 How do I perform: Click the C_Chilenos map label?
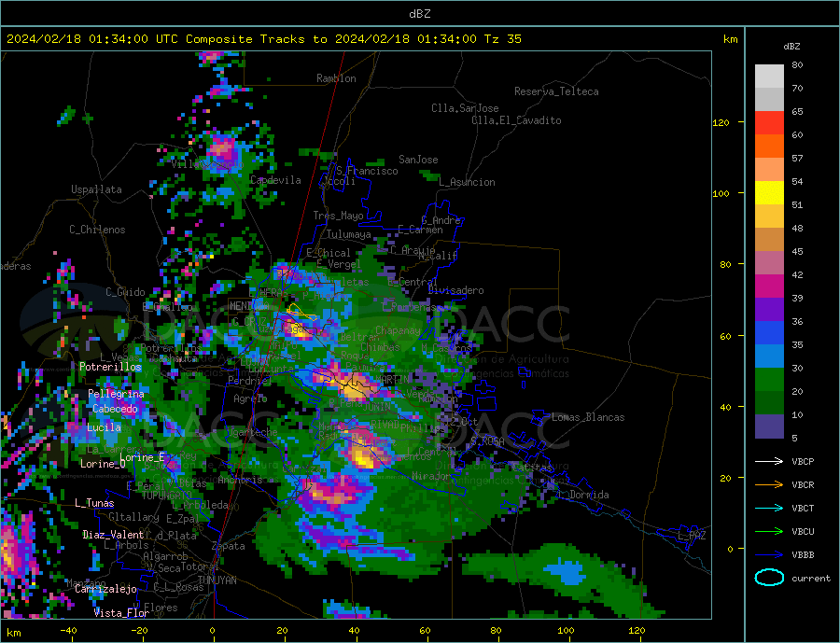pyautogui.click(x=97, y=230)
